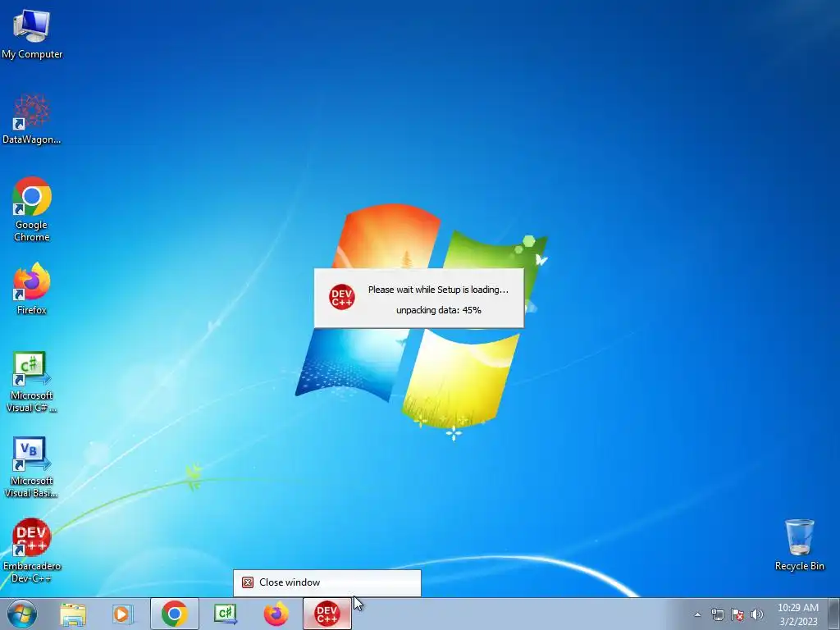Open the My Computer desktop icon
This screenshot has width=840, height=630.
32,34
